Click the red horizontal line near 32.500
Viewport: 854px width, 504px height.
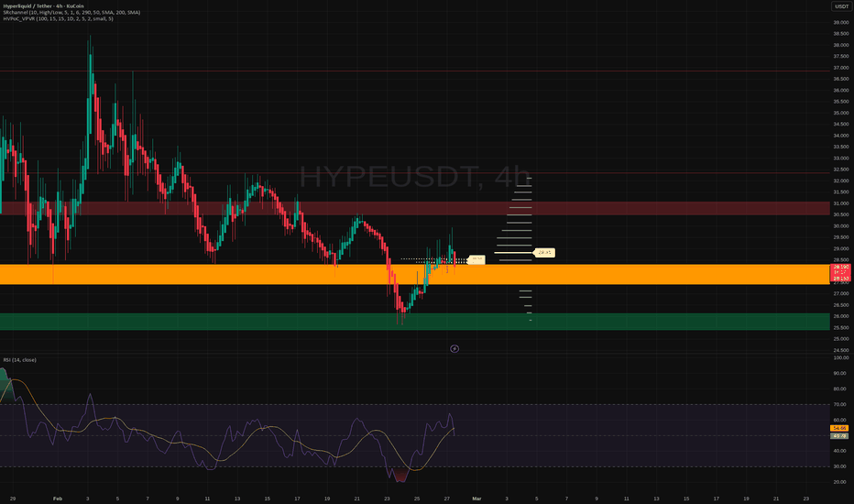pyautogui.click(x=414, y=173)
